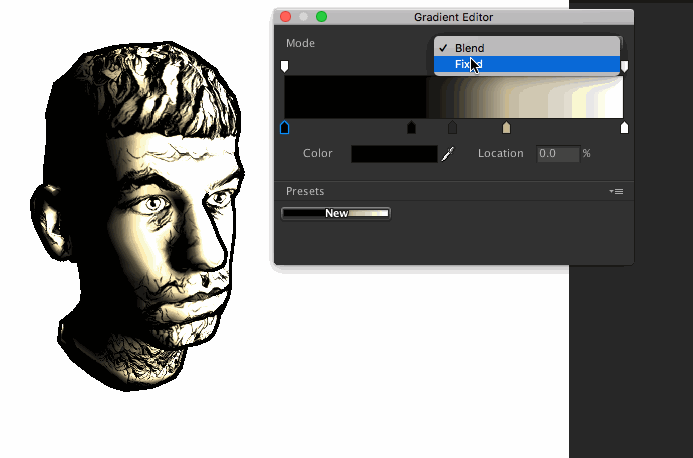Image resolution: width=693 pixels, height=458 pixels.
Task: Select the leftmost blue-outlined color stop
Action: [284, 128]
